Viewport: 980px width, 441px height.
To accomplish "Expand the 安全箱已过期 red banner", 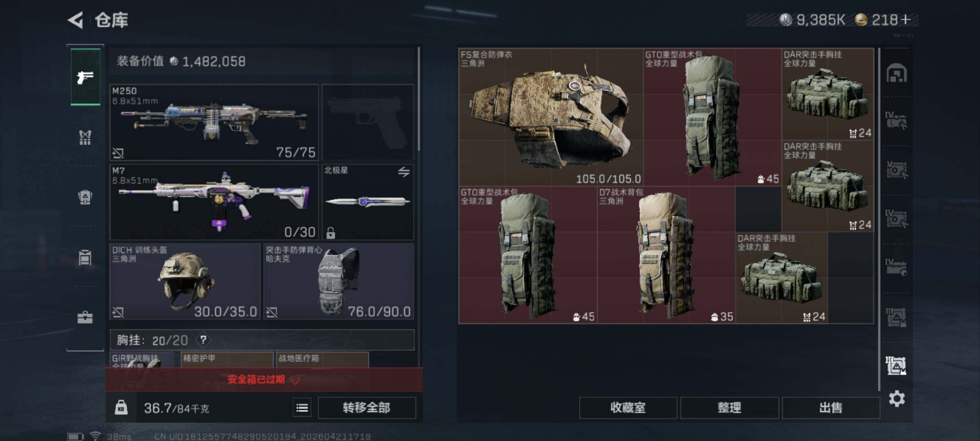I will pyautogui.click(x=264, y=380).
